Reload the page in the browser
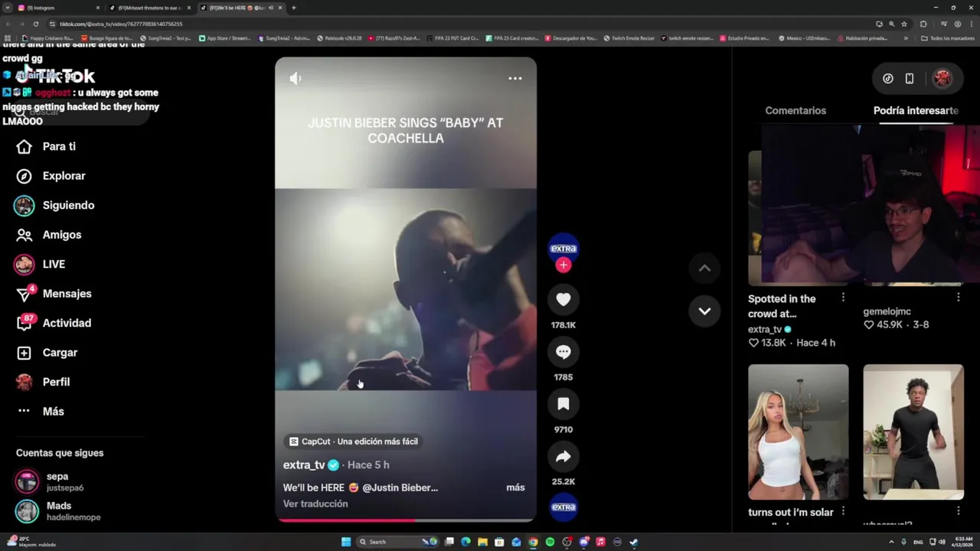This screenshot has height=551, width=980. pos(35,24)
